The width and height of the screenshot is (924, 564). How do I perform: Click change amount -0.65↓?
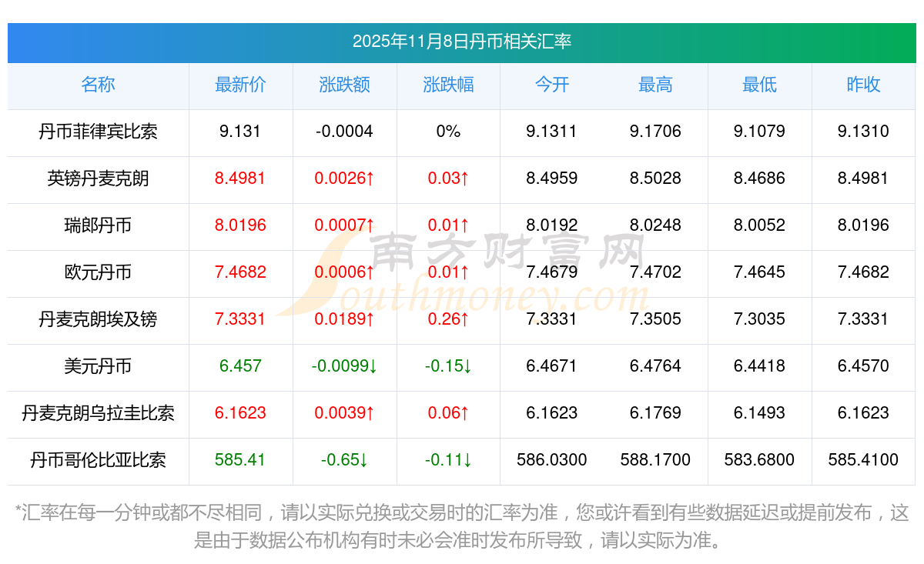click(x=344, y=460)
